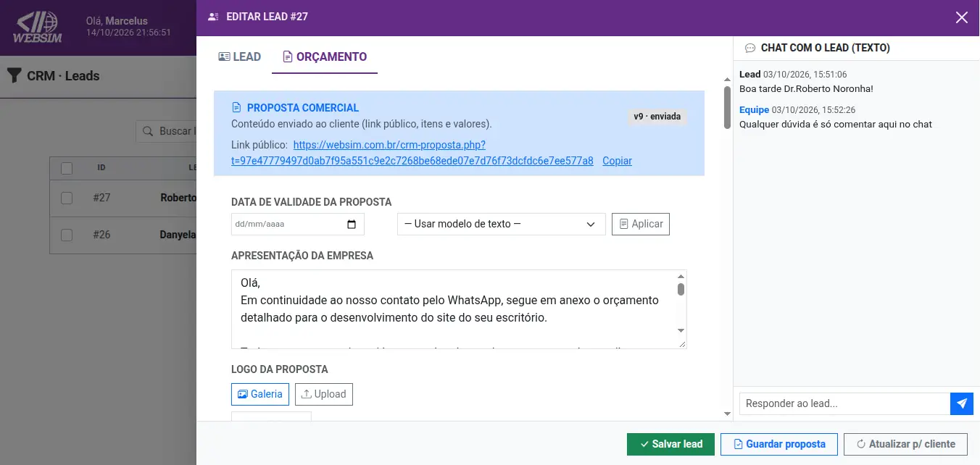Viewport: 980px width, 465px height.
Task: Click the chat bubble icon in chat header
Action: (x=750, y=48)
